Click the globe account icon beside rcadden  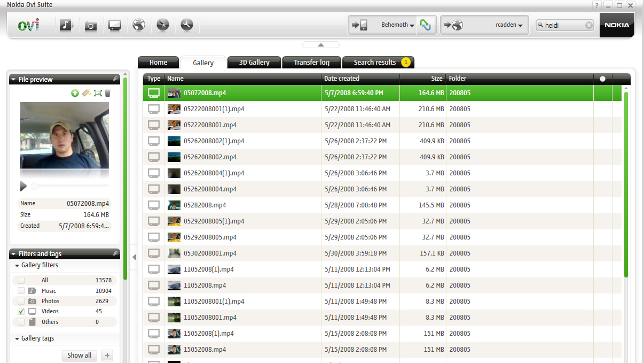tap(454, 25)
